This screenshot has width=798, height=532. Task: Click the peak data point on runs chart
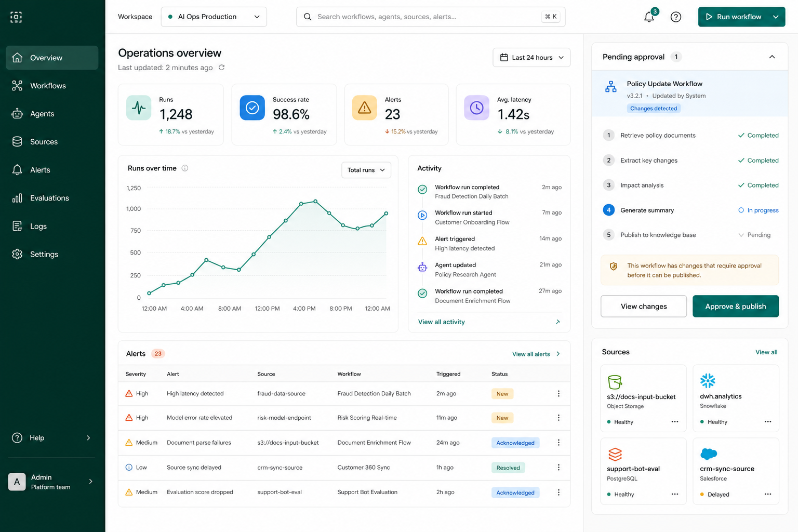(315, 201)
